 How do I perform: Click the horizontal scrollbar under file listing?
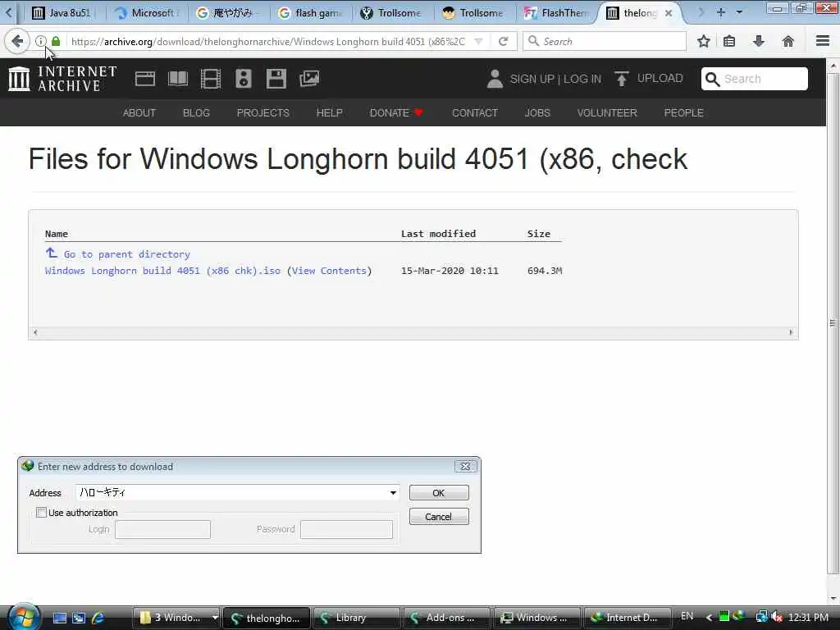point(413,332)
